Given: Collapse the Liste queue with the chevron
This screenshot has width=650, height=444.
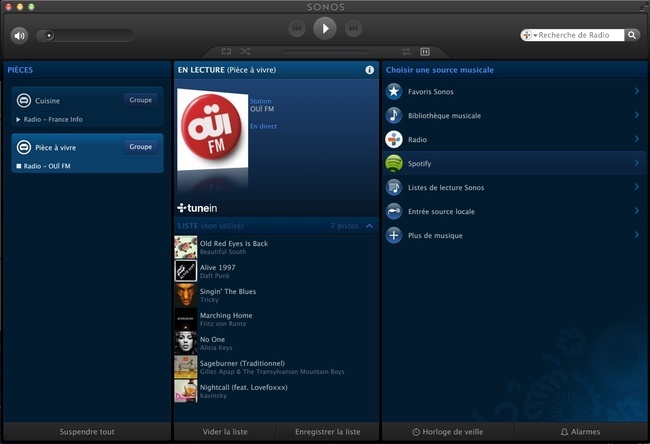Looking at the screenshot, I should pyautogui.click(x=369, y=226).
